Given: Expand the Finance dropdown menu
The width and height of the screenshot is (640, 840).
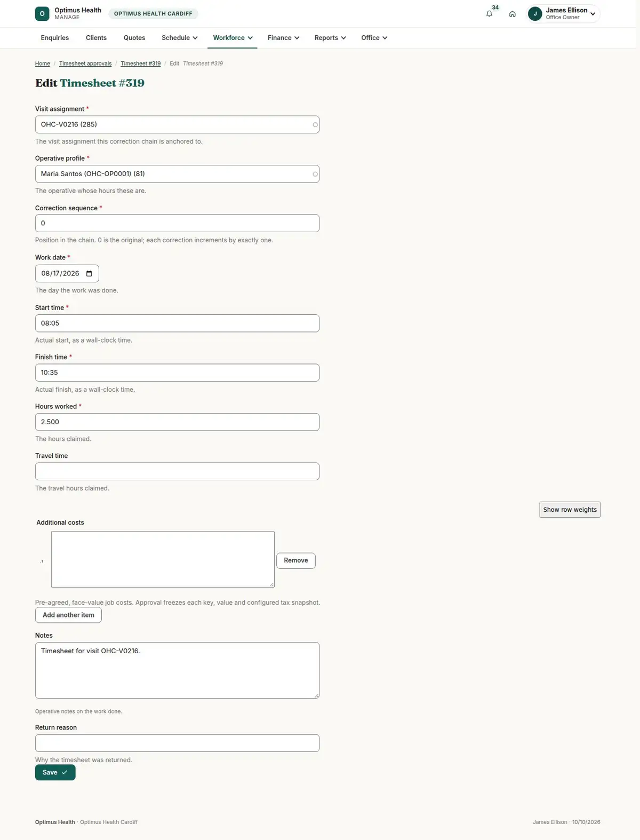Looking at the screenshot, I should tap(283, 38).
